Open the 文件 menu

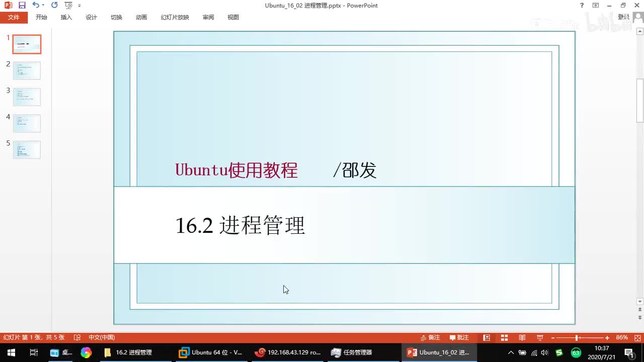tap(14, 17)
